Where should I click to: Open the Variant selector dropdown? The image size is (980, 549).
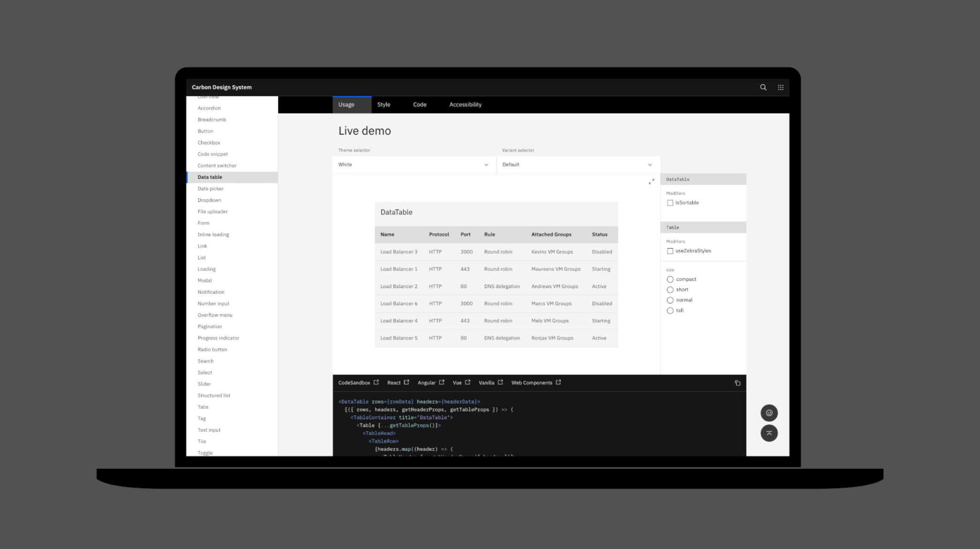(x=578, y=165)
